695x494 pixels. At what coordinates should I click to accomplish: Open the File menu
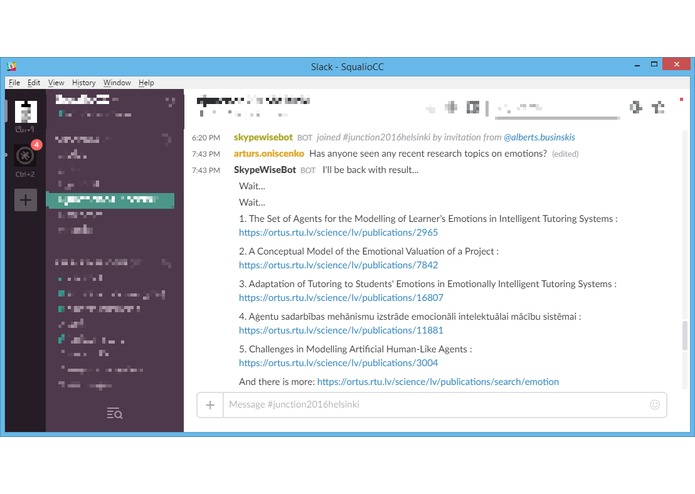pyautogui.click(x=14, y=82)
